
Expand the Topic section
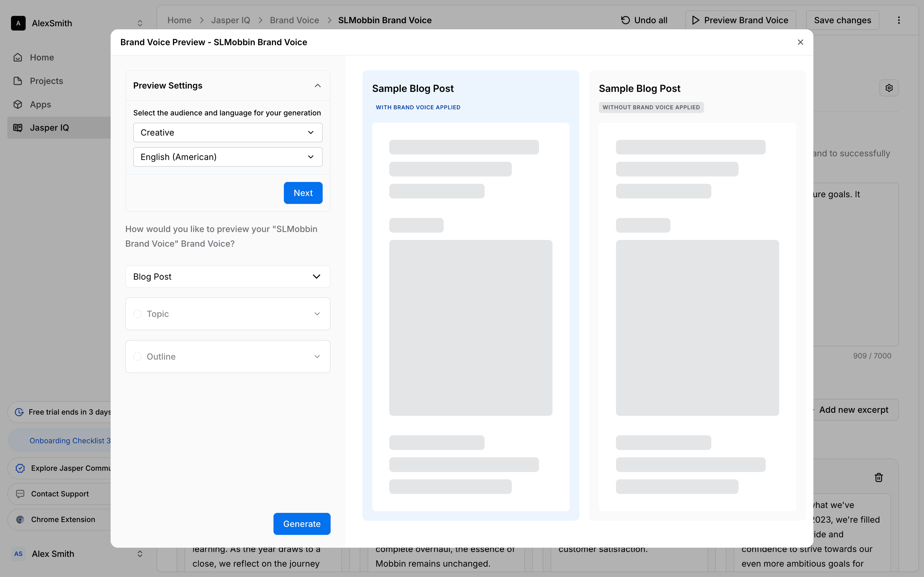[228, 314]
